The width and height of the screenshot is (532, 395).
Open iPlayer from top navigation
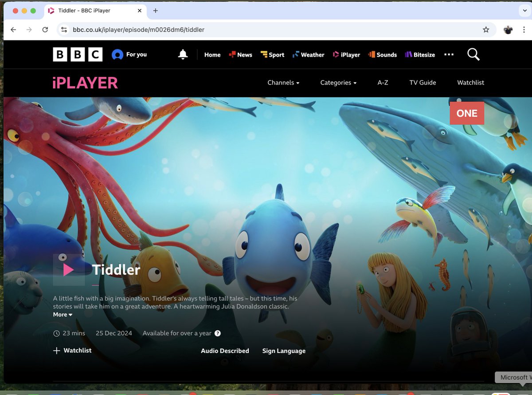click(346, 55)
